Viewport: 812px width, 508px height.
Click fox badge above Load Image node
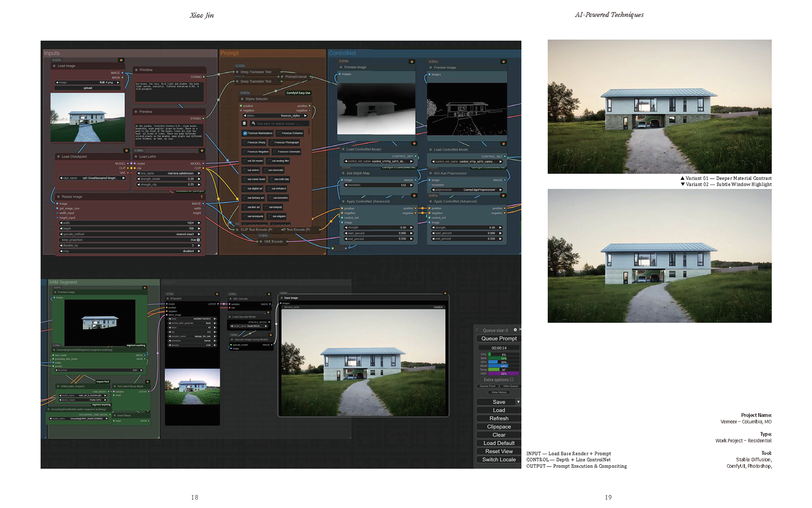click(x=121, y=60)
